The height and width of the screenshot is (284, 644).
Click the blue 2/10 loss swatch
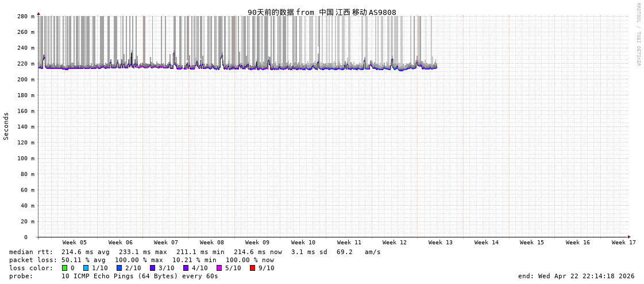[119, 268]
